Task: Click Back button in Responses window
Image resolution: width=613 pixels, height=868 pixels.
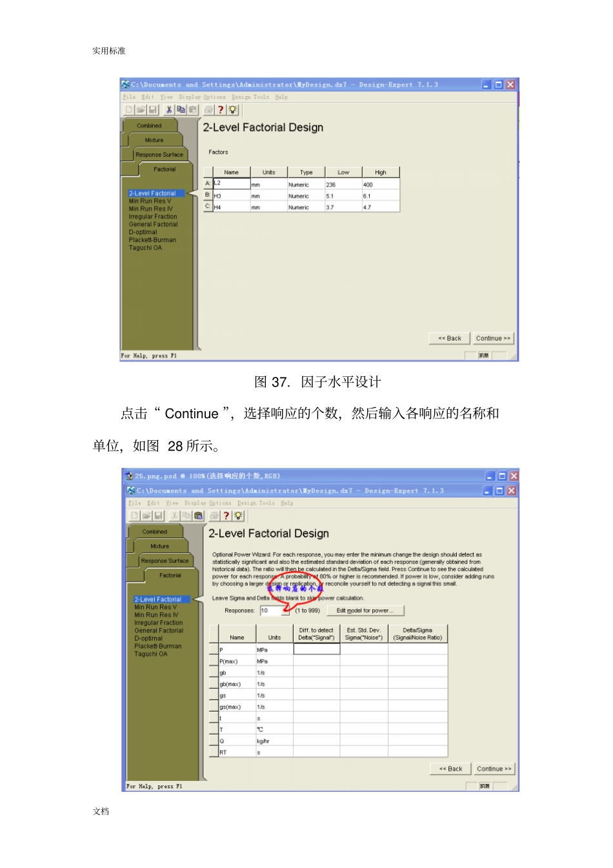Action: coord(450,769)
